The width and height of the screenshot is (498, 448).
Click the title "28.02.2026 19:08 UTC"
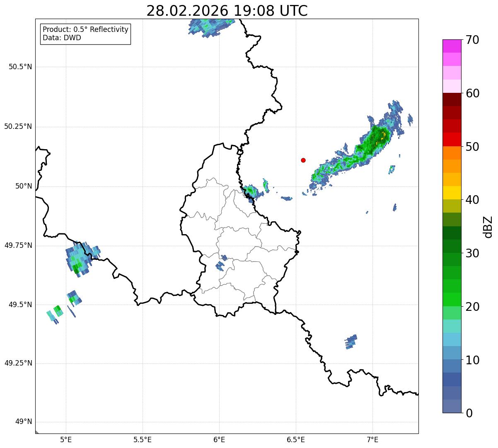pos(227,11)
